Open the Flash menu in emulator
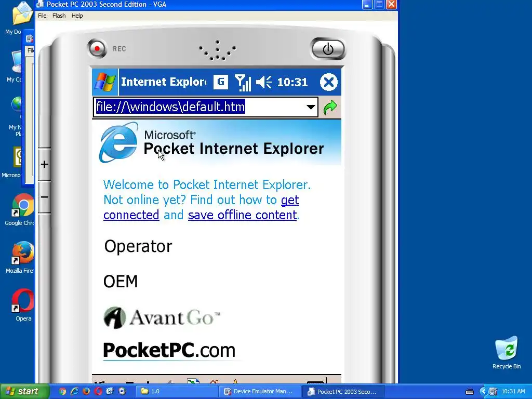The width and height of the screenshot is (532, 399). 59,16
